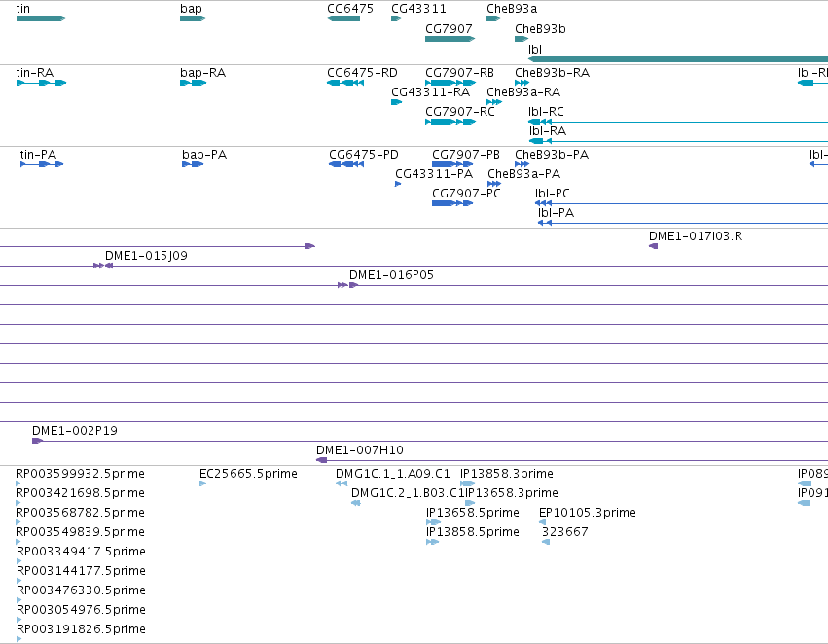This screenshot has width=828, height=644.
Task: Select the CG7907-PC CDS glyph
Action: (x=452, y=203)
